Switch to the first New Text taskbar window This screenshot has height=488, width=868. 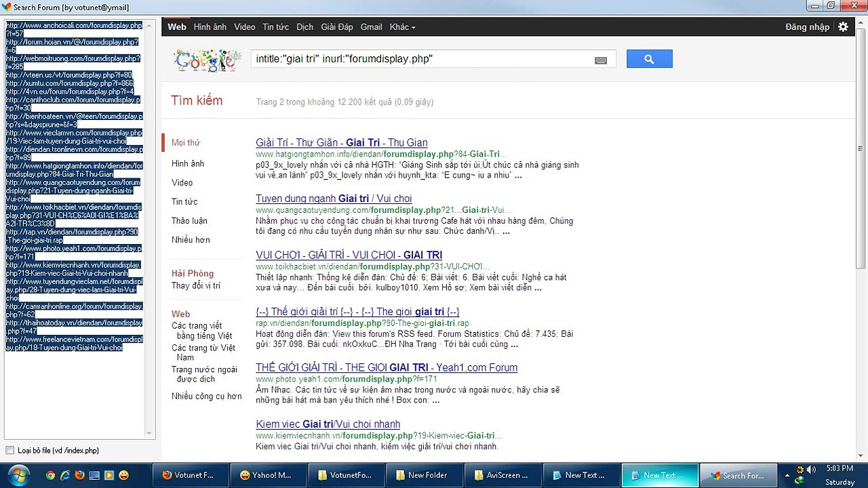[582, 475]
